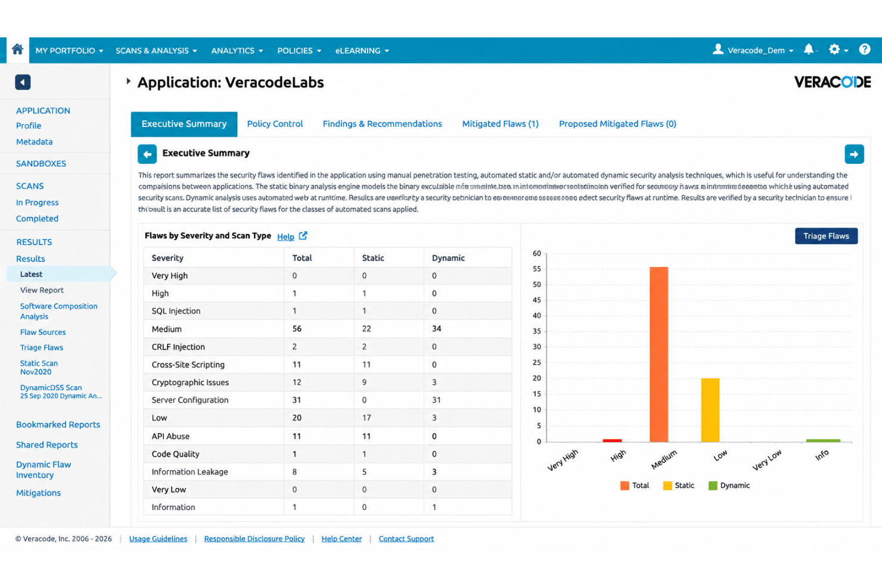Open the Analytics dropdown menu
Image resolution: width=882 pixels, height=588 pixels.
point(237,51)
